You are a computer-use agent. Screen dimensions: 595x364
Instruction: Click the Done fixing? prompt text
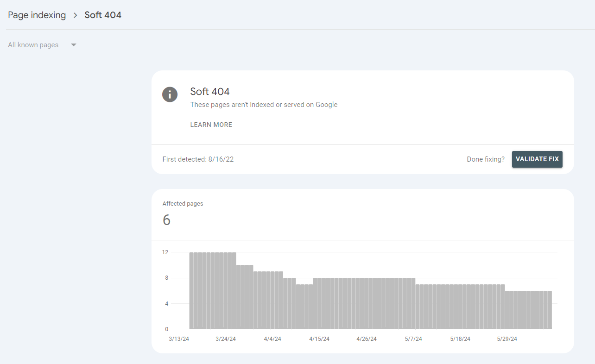(486, 159)
